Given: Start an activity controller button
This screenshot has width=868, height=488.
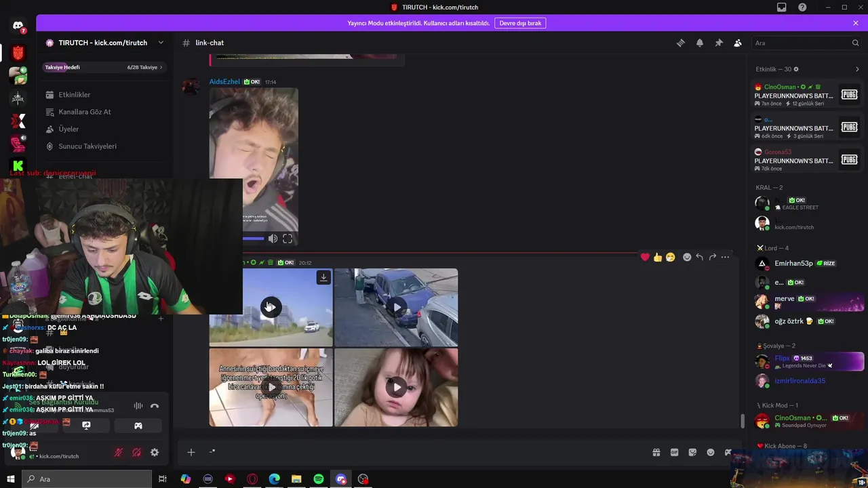Looking at the screenshot, I should pyautogui.click(x=138, y=426).
